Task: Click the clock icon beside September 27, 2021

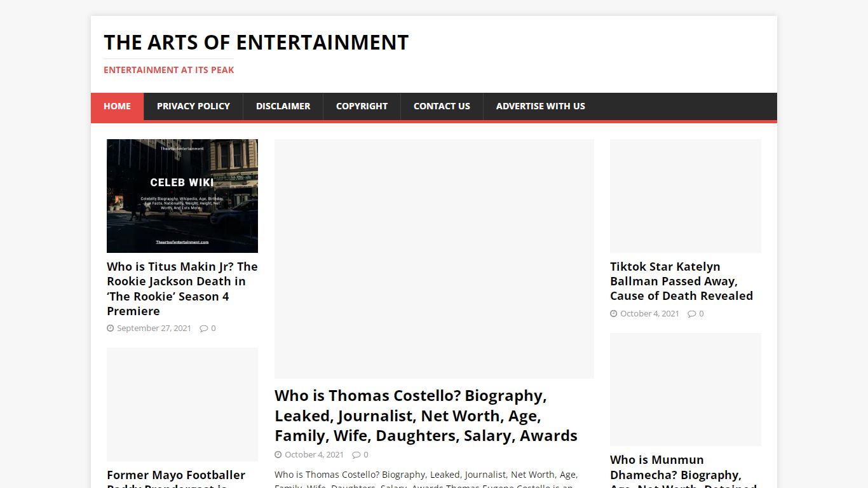Action: pos(111,329)
